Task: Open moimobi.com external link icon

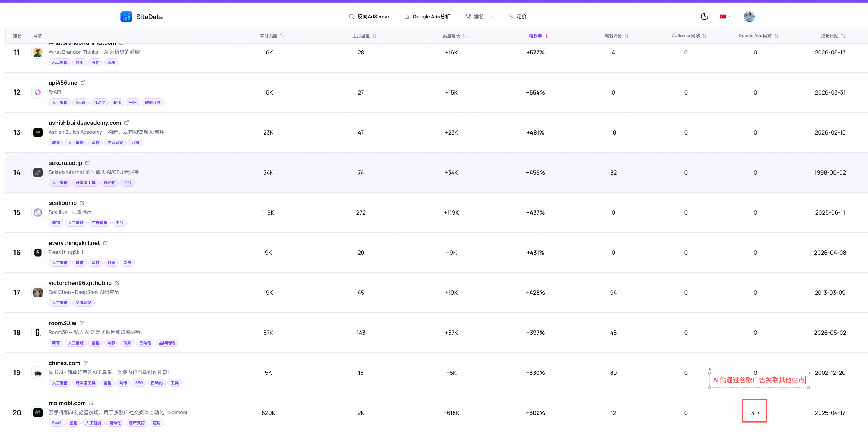Action: point(91,403)
